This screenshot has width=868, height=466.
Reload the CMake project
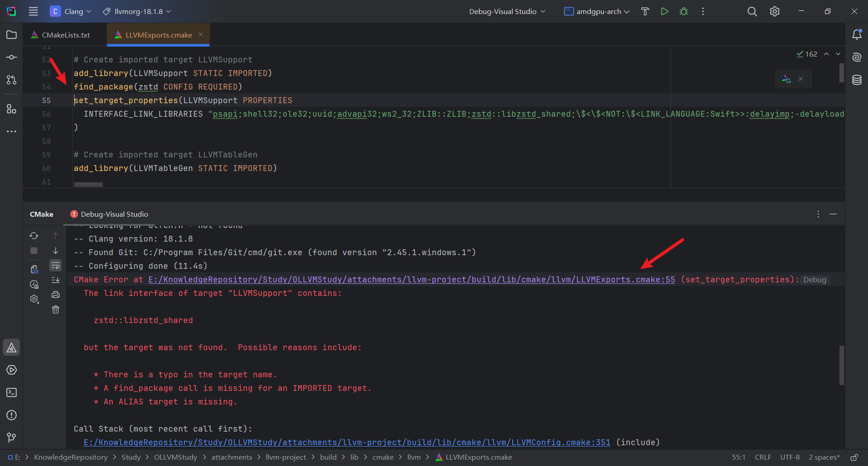pos(34,236)
